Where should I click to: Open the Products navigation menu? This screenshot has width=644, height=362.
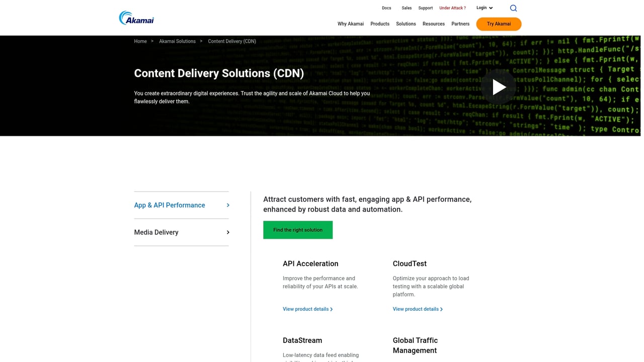coord(379,24)
